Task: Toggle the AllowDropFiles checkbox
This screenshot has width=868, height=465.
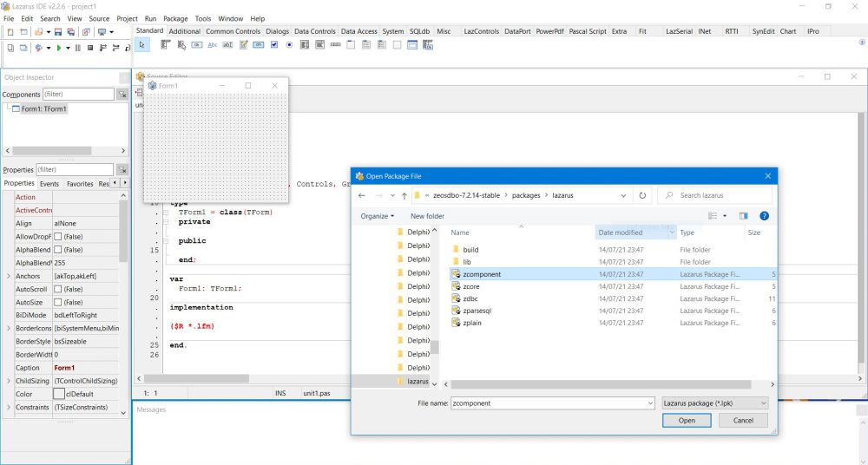Action: (57, 236)
